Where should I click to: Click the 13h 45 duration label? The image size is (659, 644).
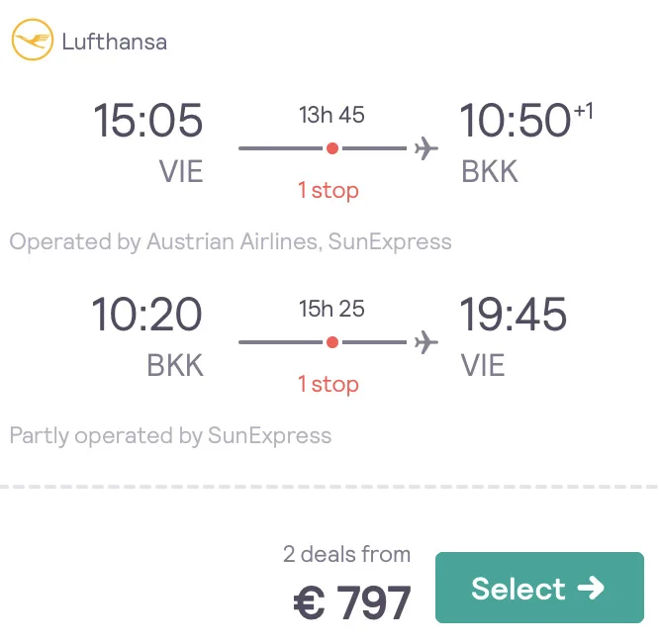point(331,115)
